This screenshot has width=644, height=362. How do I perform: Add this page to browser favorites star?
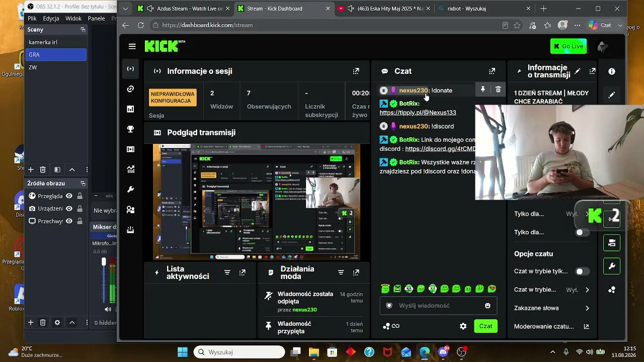[517, 25]
